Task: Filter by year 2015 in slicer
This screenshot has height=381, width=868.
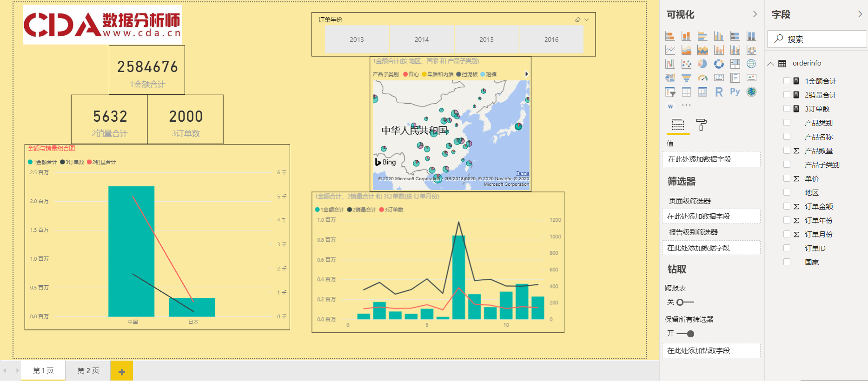Action: coord(486,39)
